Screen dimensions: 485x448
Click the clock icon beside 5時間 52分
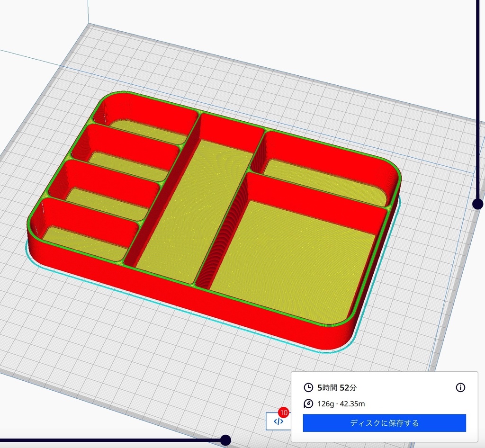(x=308, y=387)
